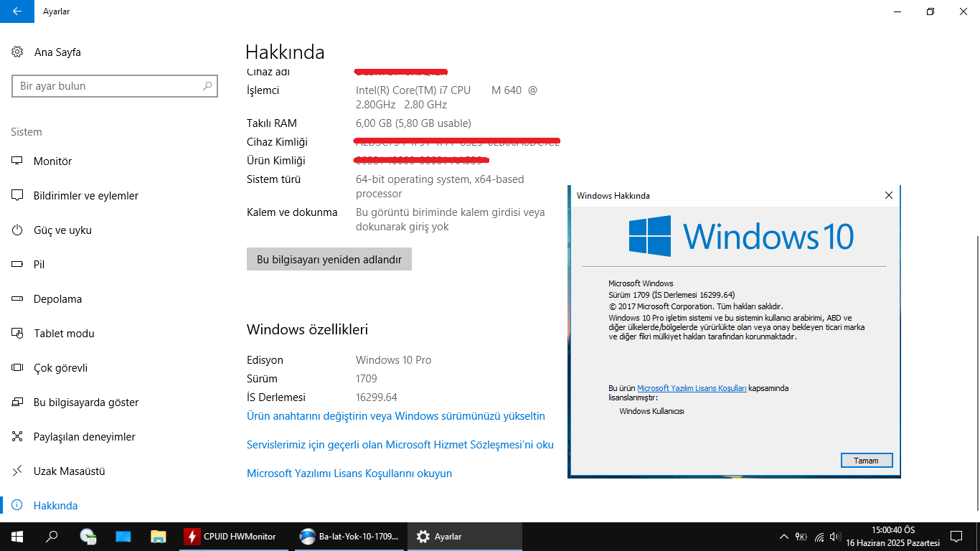Open the Windows Start menu
This screenshot has height=551, width=980.
point(17,537)
